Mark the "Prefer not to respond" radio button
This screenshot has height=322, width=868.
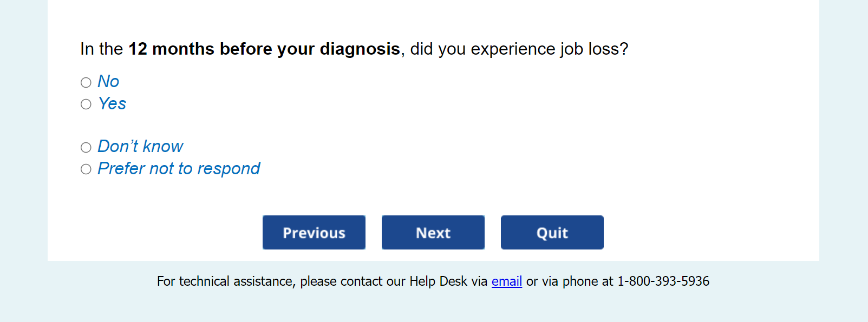pyautogui.click(x=86, y=169)
